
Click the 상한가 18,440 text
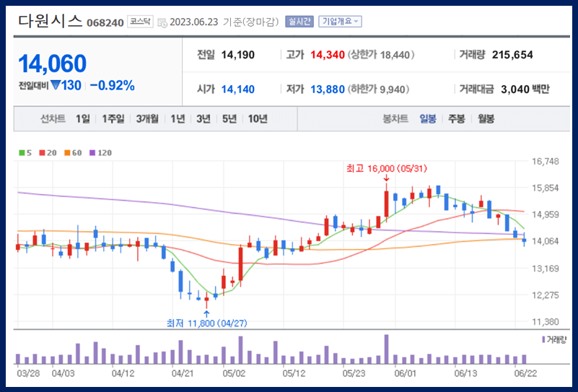point(381,55)
